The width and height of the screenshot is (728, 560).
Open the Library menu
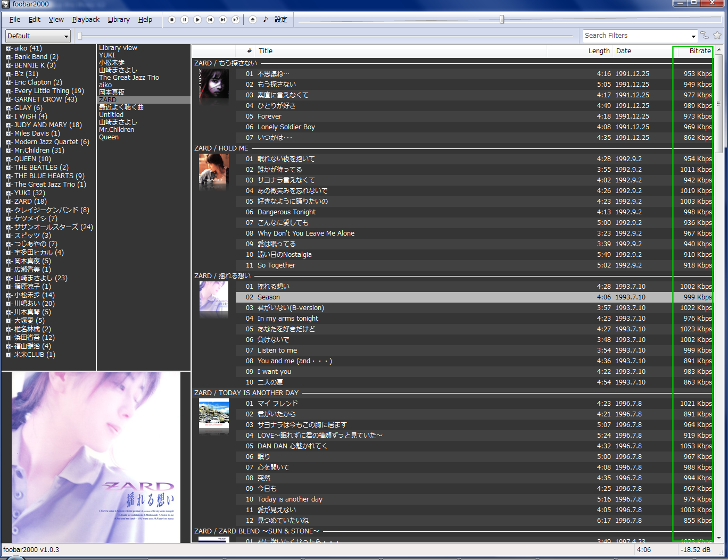coord(119,20)
